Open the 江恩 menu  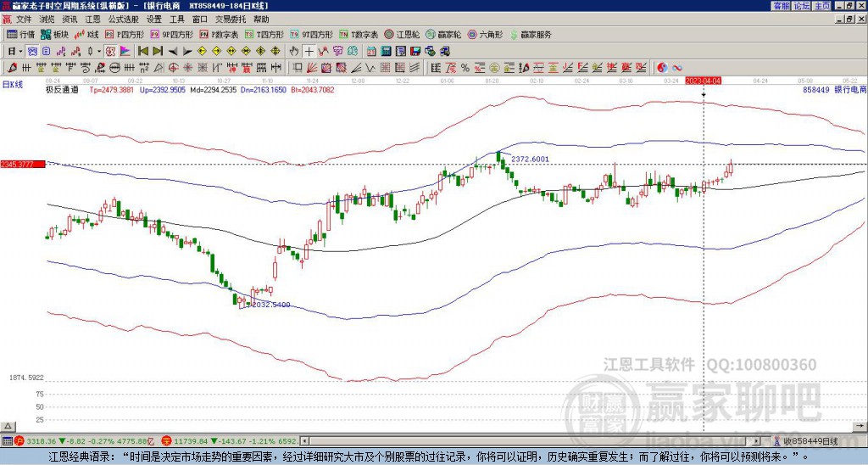[92, 20]
